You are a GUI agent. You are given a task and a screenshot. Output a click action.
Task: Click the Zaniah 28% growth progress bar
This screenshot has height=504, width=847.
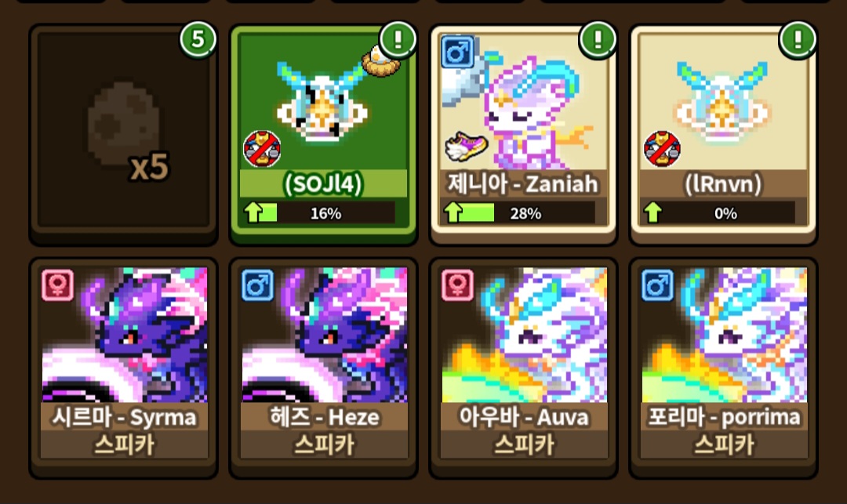(518, 213)
